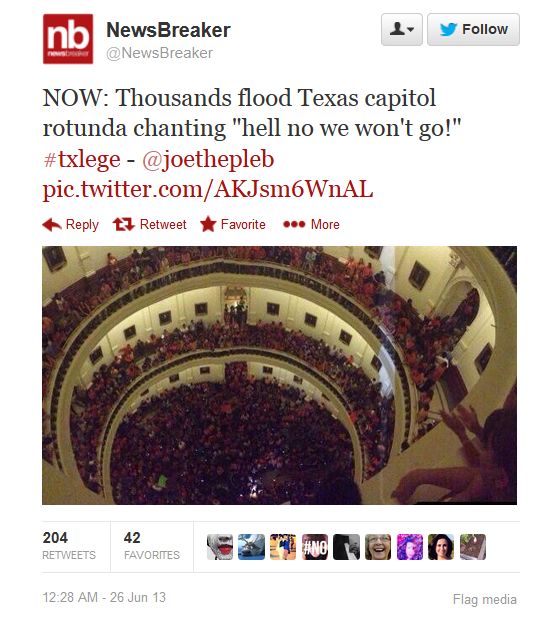This screenshot has width=551, height=630.
Task: Click the NewsBreaker profile logo avatar
Action: (x=68, y=39)
